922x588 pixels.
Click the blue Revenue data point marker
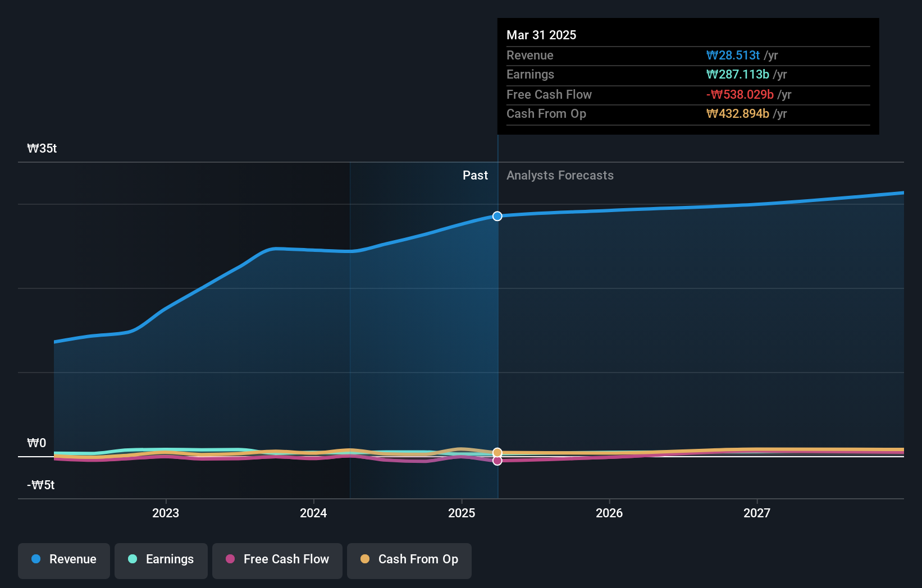point(497,216)
